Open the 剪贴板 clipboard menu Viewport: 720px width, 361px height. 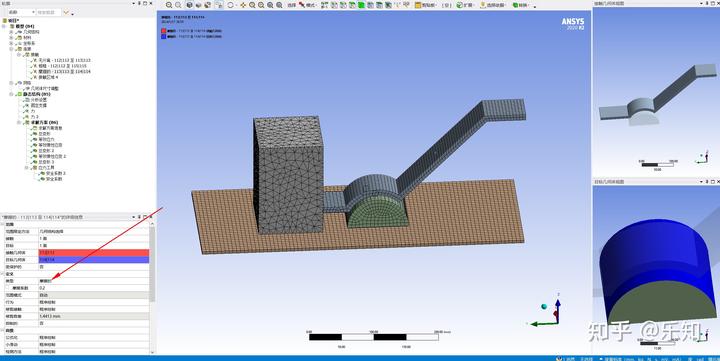[x=427, y=5]
